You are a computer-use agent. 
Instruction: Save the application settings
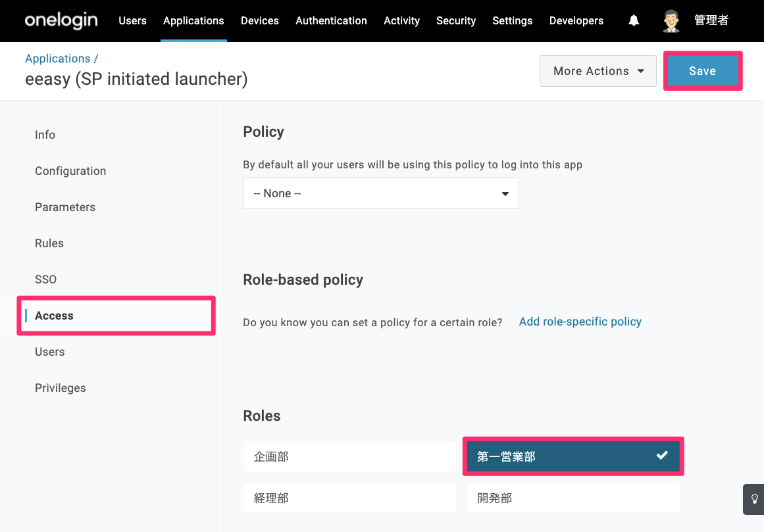pyautogui.click(x=703, y=71)
